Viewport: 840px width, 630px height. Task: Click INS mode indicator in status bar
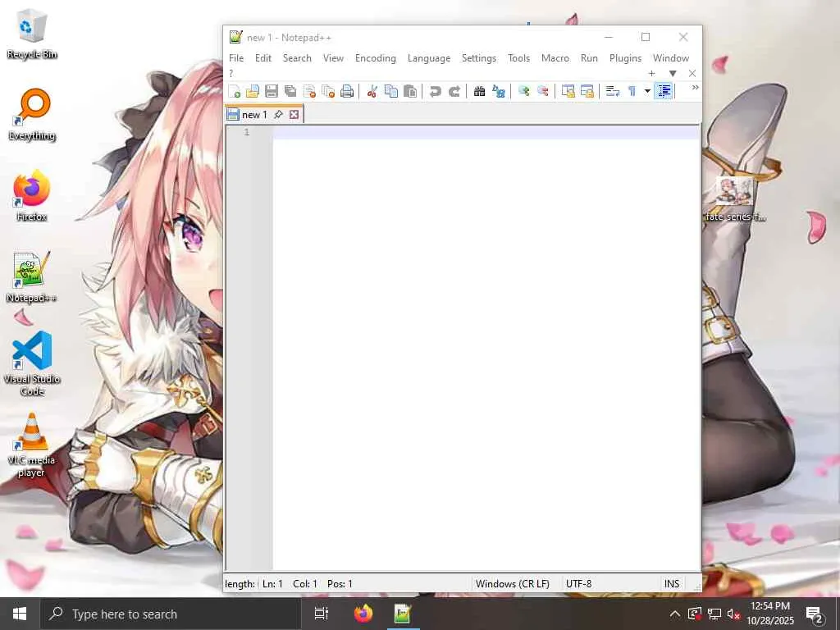[x=672, y=584]
